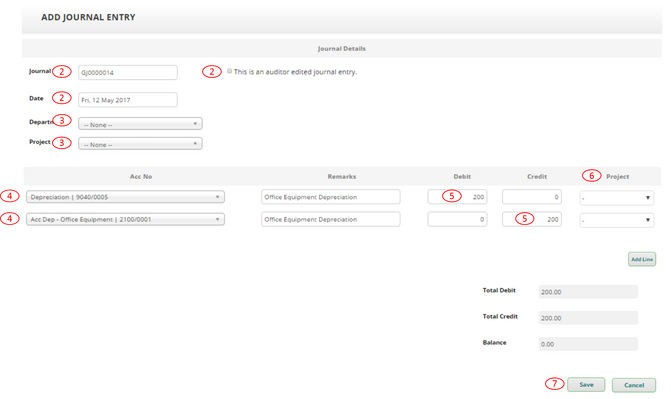Open the Acc Dep - Office Equipment account dropdown
This screenshot has height=399, width=671.
coord(125,219)
